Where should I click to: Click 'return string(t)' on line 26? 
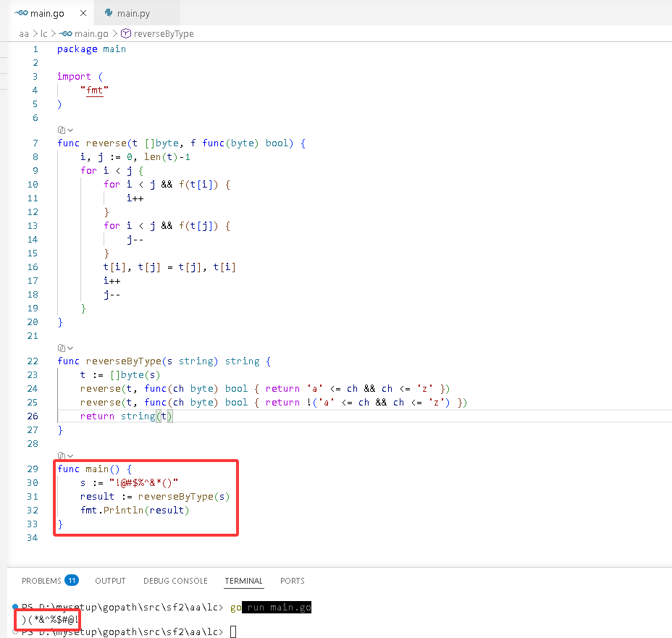126,416
